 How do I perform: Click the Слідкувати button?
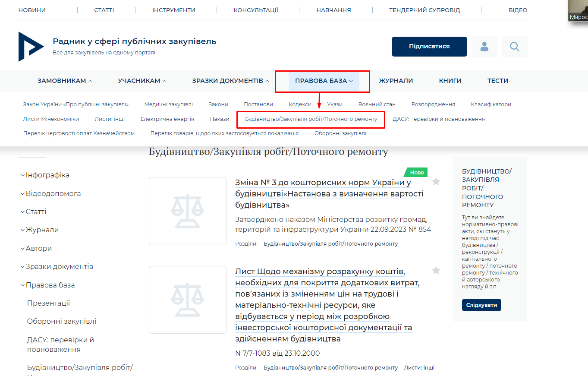pos(481,305)
